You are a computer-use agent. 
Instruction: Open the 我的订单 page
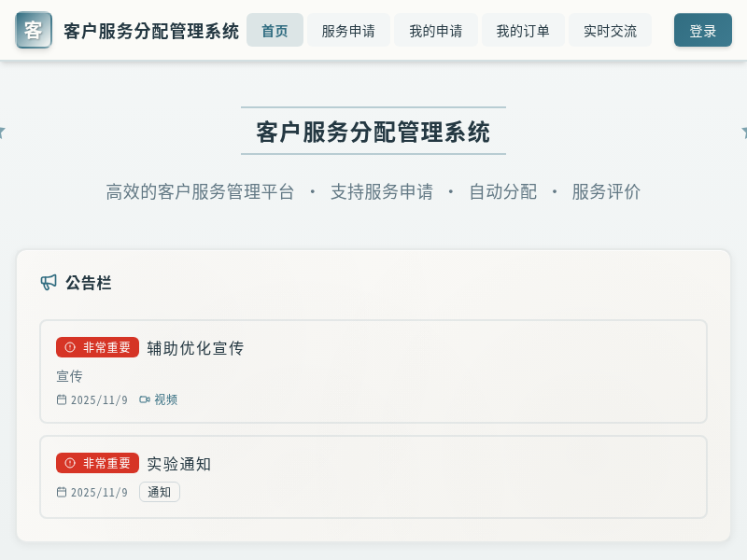click(523, 30)
